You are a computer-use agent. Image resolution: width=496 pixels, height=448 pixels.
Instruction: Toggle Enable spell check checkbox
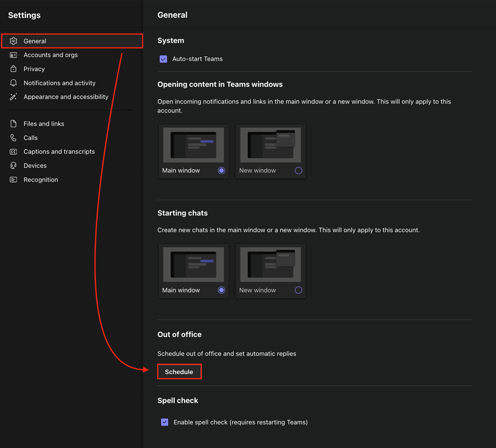coord(164,422)
